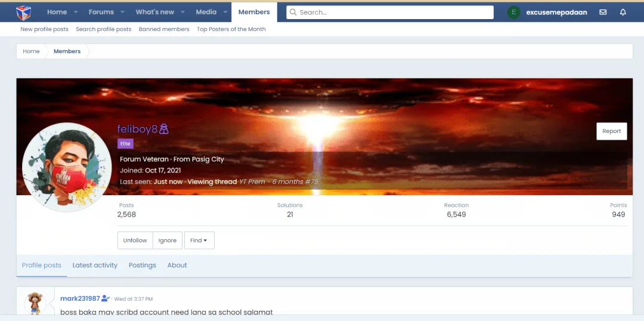Open the feliboy8 username heading

[x=138, y=129]
